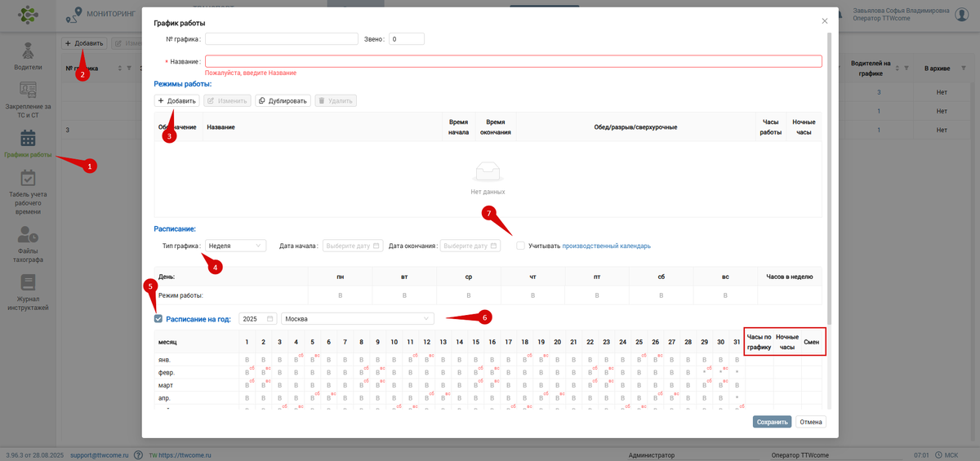Open Закрепление за ТС и СТ section
The width and height of the screenshot is (980, 461).
(x=28, y=100)
